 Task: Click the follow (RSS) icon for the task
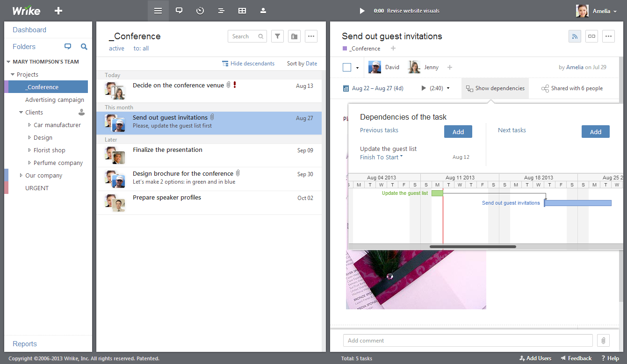(575, 36)
